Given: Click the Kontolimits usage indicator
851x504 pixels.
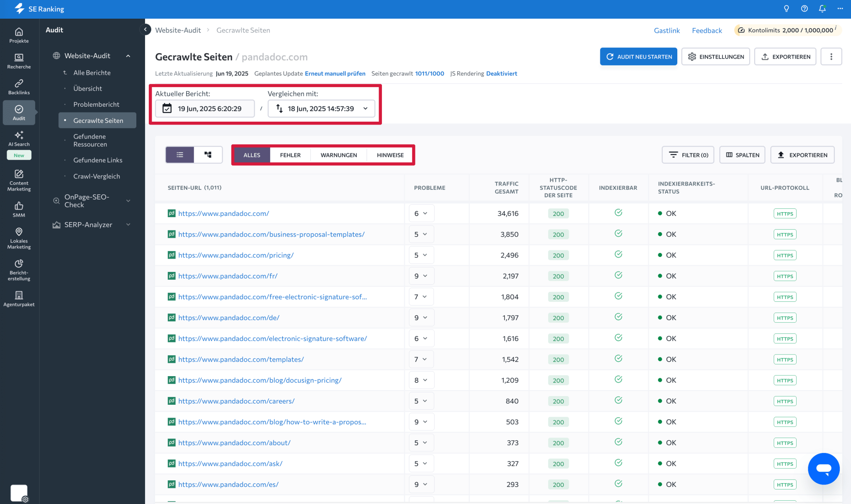Looking at the screenshot, I should click(787, 30).
